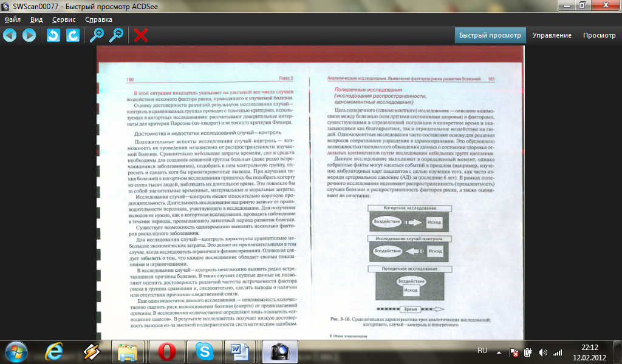Screen dimensions: 622x364
Task: Zoom out with minus magnifier
Action: point(116,35)
